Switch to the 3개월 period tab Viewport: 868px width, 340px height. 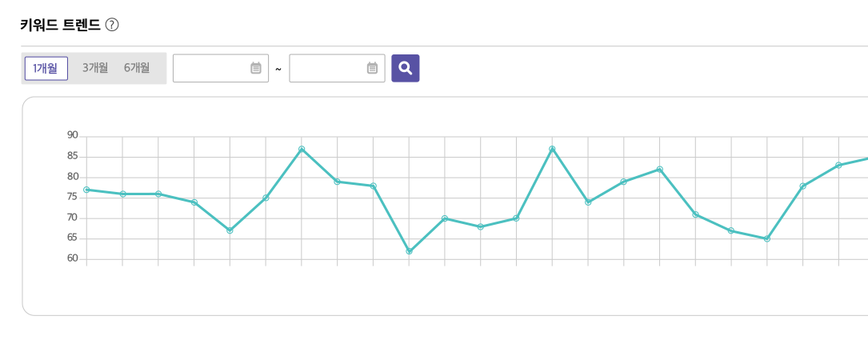[x=95, y=68]
